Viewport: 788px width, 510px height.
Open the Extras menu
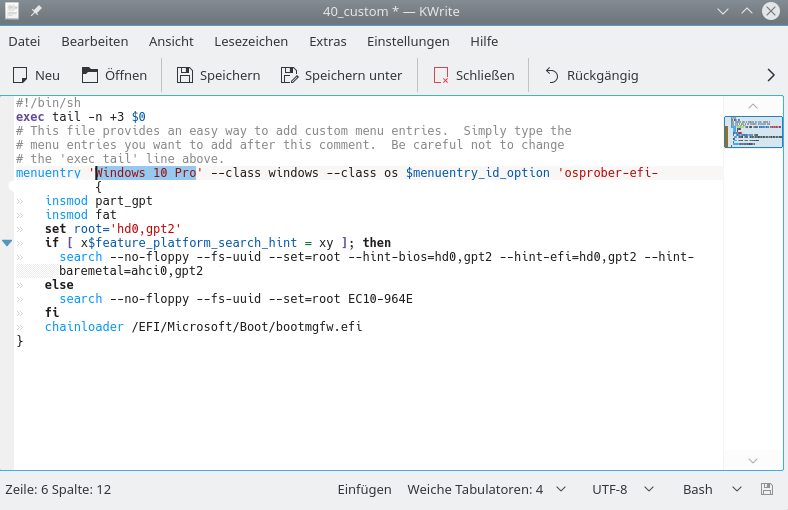tap(328, 41)
